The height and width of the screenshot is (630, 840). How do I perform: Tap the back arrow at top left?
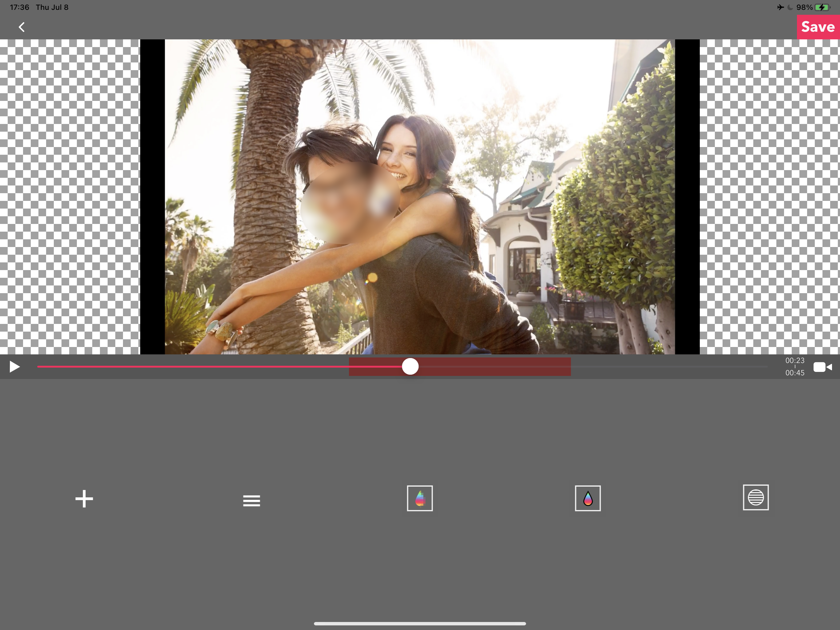pos(22,27)
